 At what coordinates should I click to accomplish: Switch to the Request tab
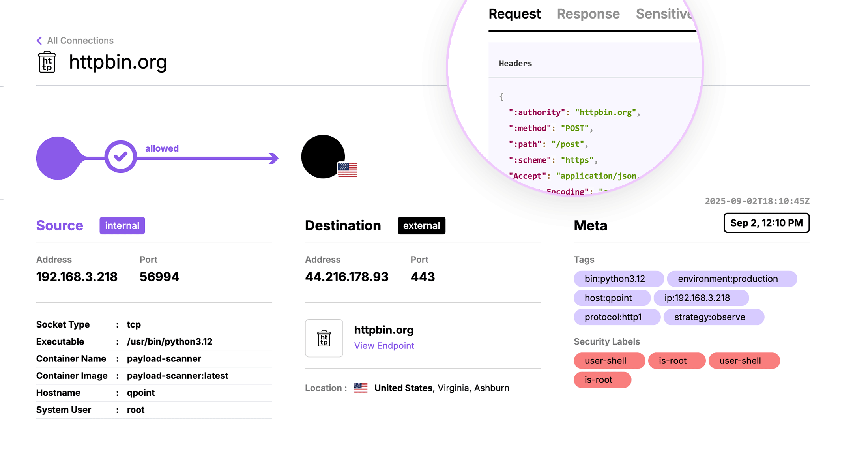514,14
